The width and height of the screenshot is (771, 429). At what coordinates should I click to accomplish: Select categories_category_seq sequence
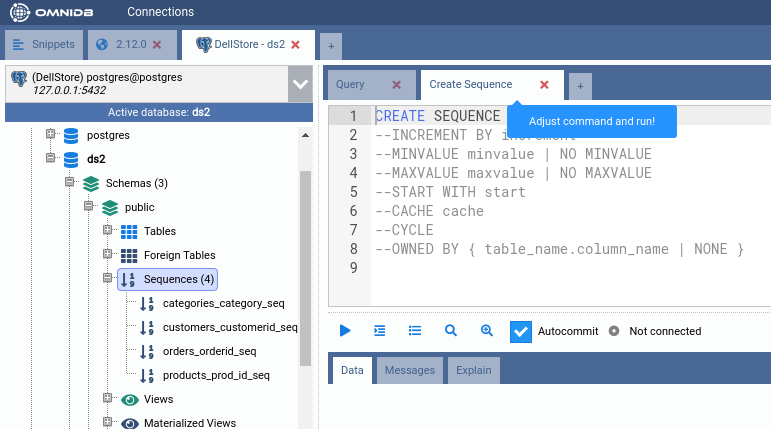point(224,304)
